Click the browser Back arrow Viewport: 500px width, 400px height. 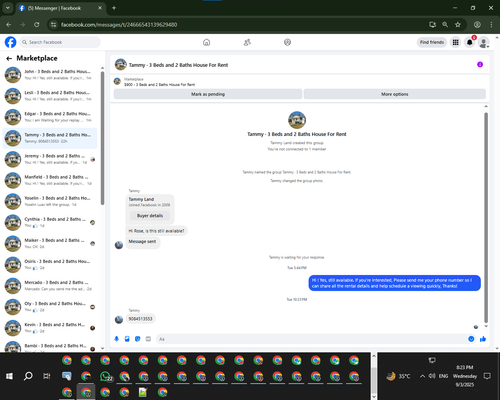point(9,25)
